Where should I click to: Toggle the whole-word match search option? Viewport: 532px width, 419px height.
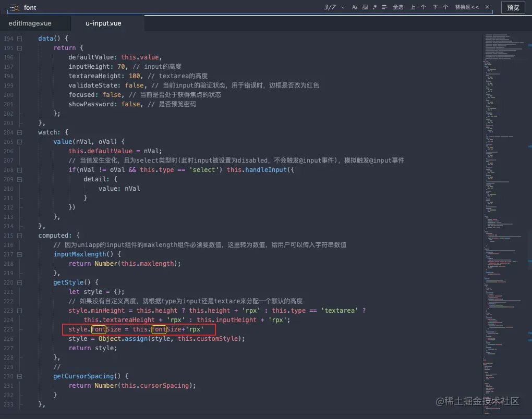coord(365,7)
